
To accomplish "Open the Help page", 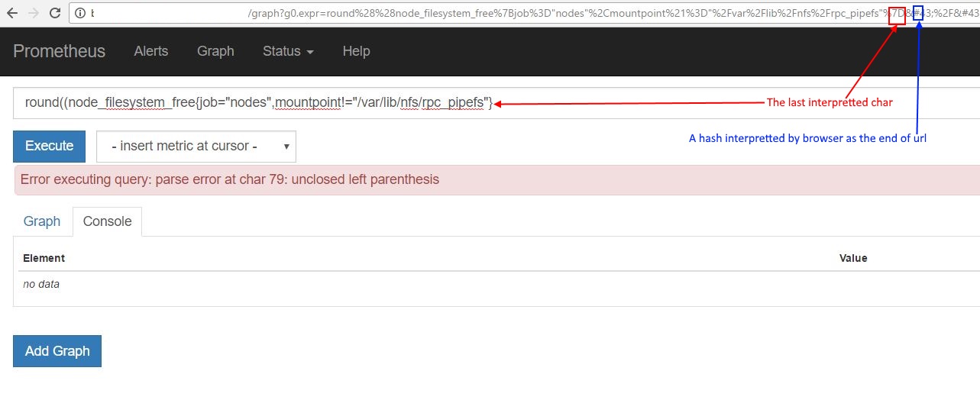I will pyautogui.click(x=356, y=51).
